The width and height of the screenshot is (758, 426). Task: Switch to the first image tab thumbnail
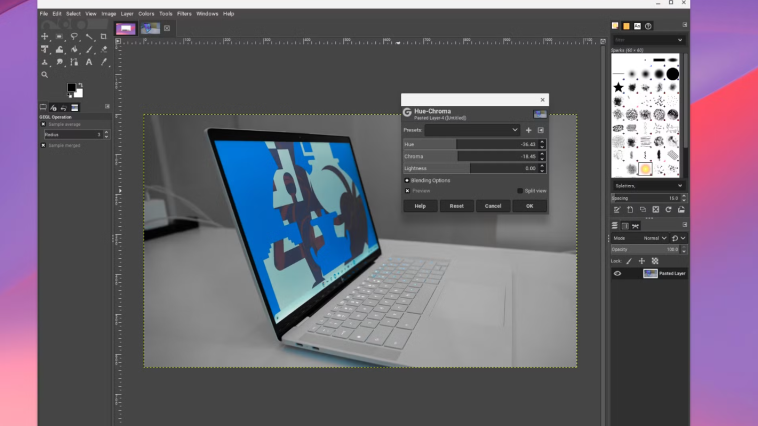(x=126, y=29)
